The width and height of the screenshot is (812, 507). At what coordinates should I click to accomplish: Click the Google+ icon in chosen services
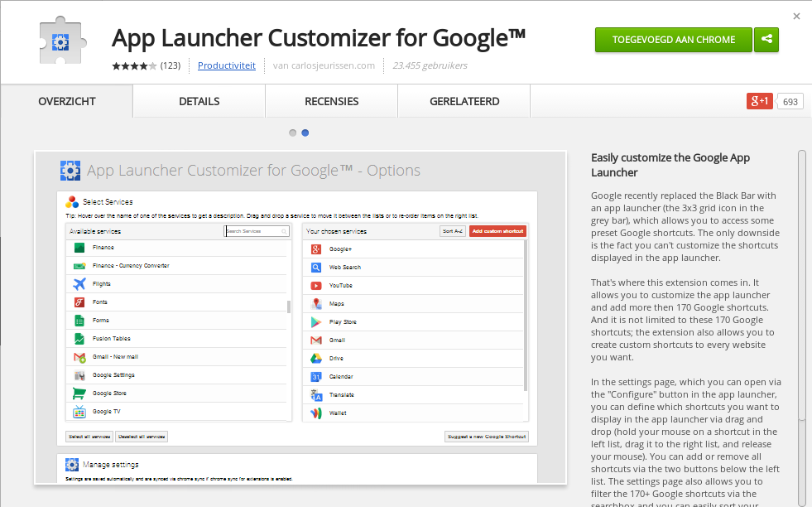coord(316,249)
